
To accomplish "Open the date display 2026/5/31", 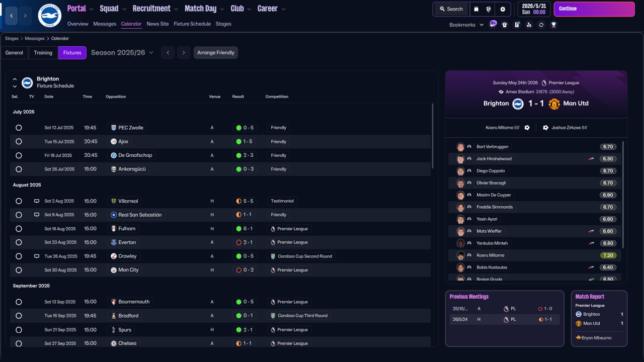I will (534, 9).
